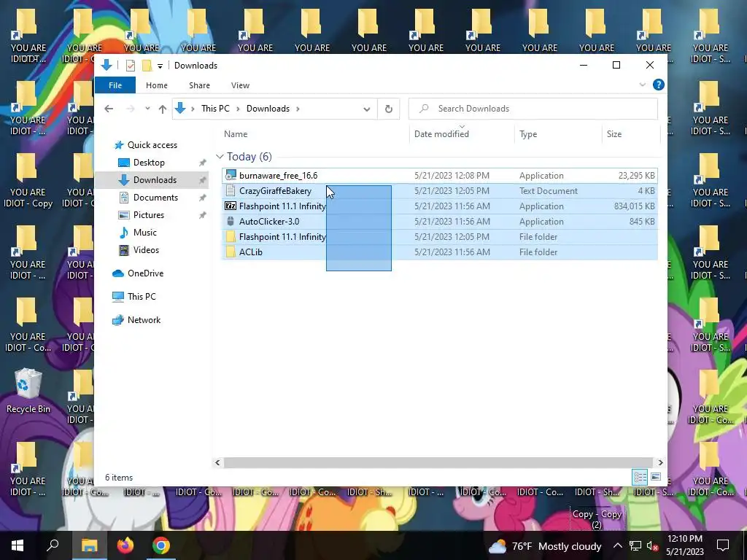This screenshot has height=560, width=747.
Task: Open the View ribbon tab
Action: (x=240, y=85)
